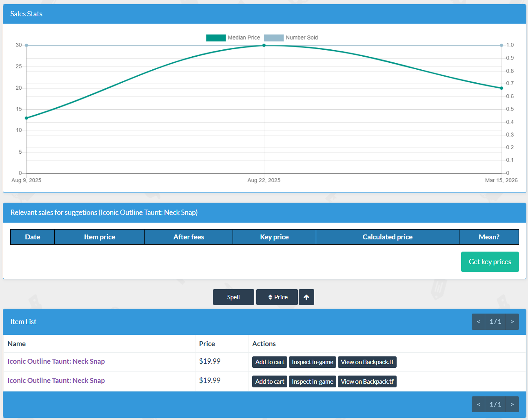Image resolution: width=528 pixels, height=420 pixels.
Task: Inspect first Neck Snap item in-game
Action: 313,362
